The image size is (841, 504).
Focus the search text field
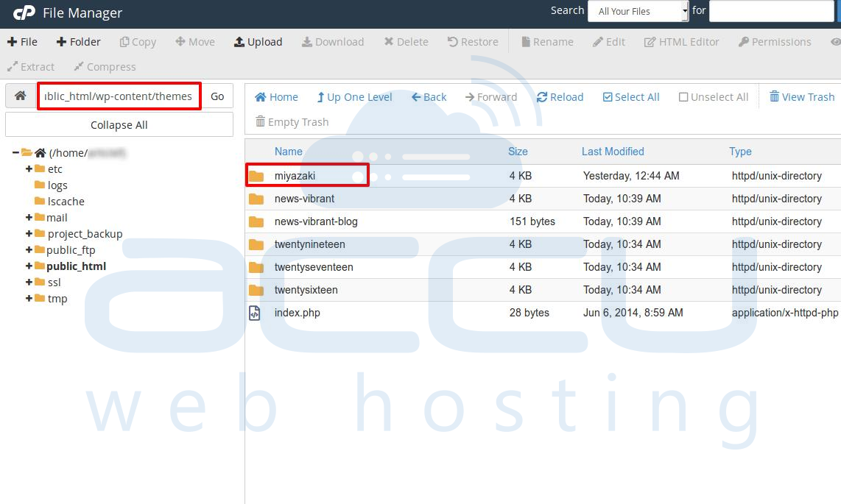(771, 11)
